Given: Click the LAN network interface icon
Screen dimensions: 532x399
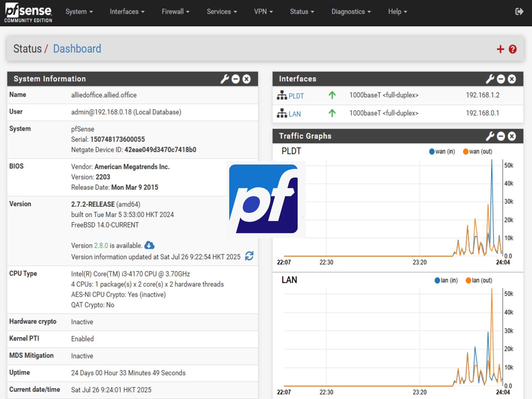Looking at the screenshot, I should click(x=282, y=113).
